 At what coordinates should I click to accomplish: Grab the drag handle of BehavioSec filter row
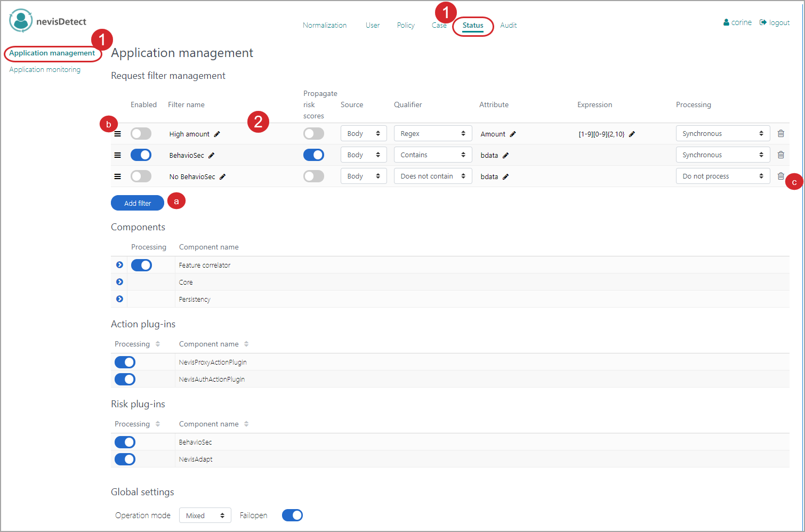118,155
